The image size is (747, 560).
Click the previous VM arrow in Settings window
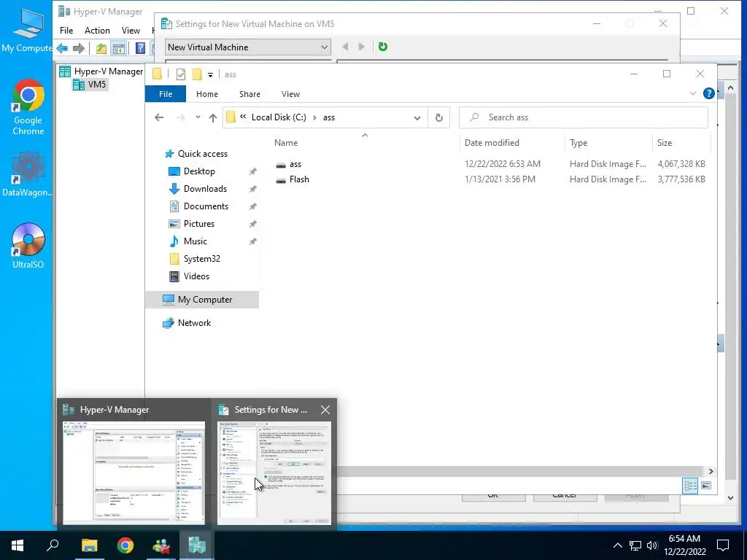(345, 47)
